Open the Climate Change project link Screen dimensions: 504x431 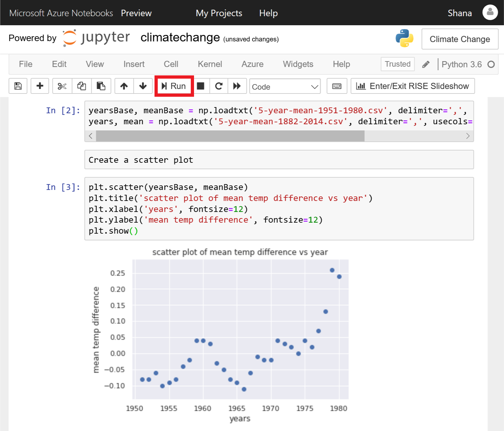click(460, 39)
